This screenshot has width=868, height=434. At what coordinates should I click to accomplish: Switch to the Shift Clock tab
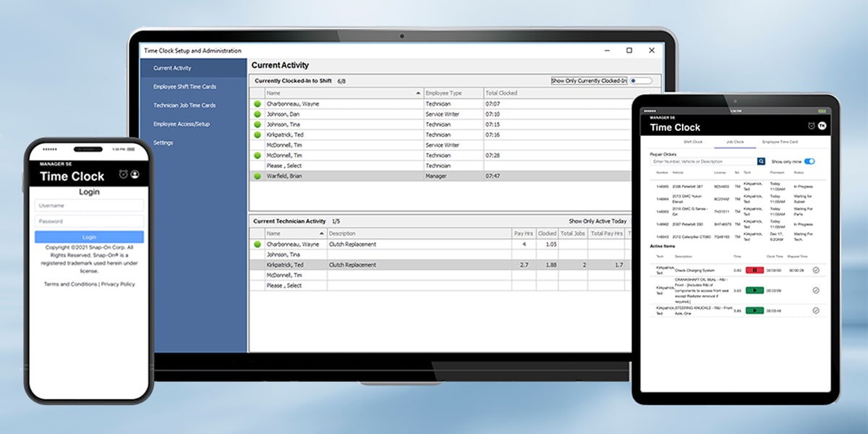(693, 142)
